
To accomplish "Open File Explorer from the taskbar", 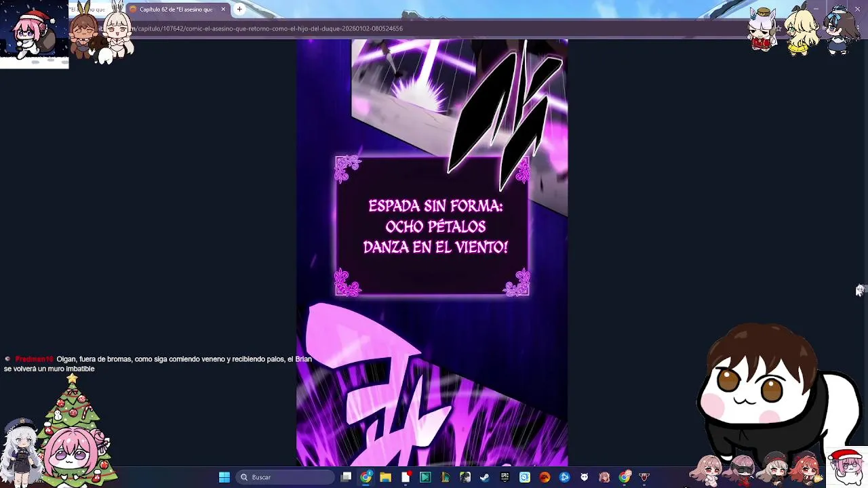I will (386, 477).
